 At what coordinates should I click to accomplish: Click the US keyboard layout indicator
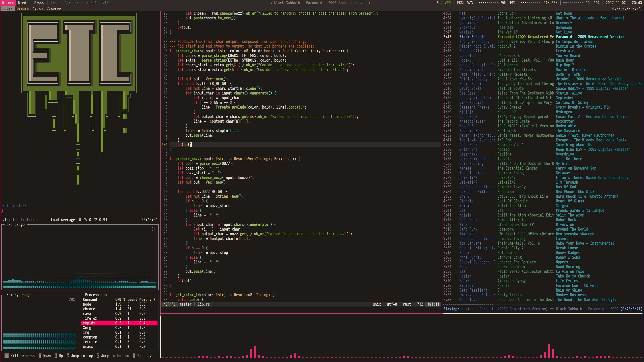coord(437,3)
